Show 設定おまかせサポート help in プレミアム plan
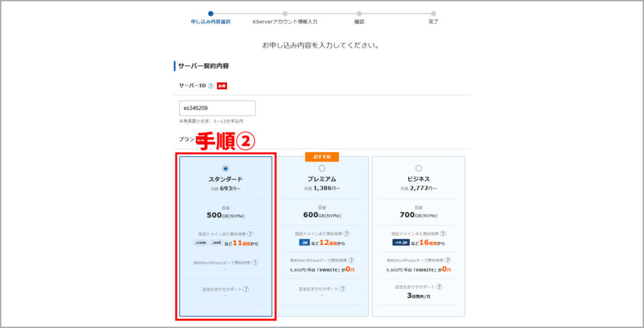 (342, 289)
